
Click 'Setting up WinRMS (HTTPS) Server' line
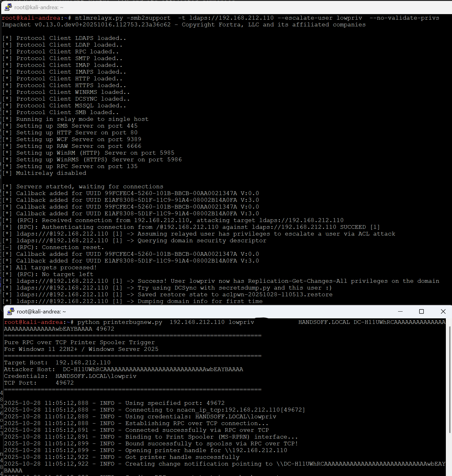coord(92,159)
